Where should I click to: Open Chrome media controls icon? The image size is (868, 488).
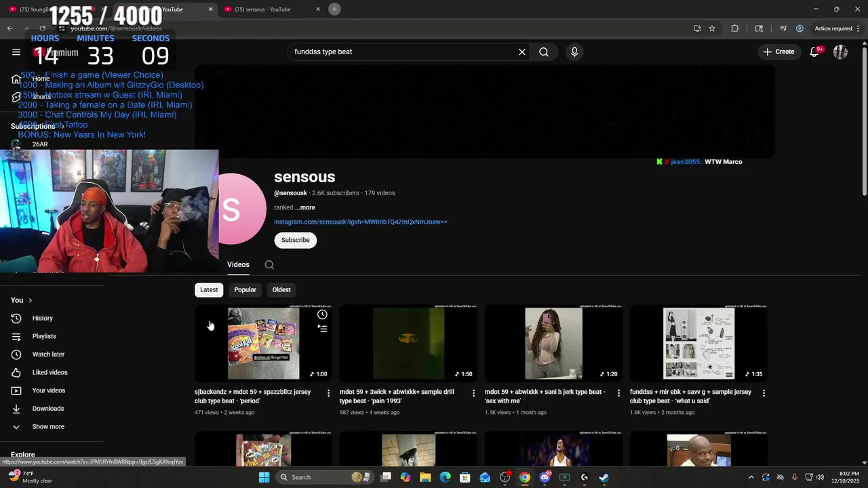[x=783, y=28]
